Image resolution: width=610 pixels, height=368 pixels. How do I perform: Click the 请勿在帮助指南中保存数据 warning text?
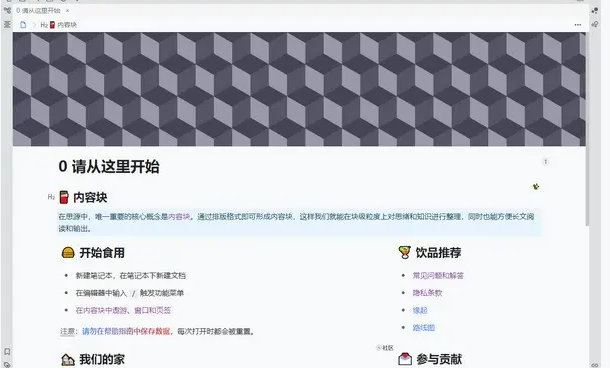pos(126,331)
